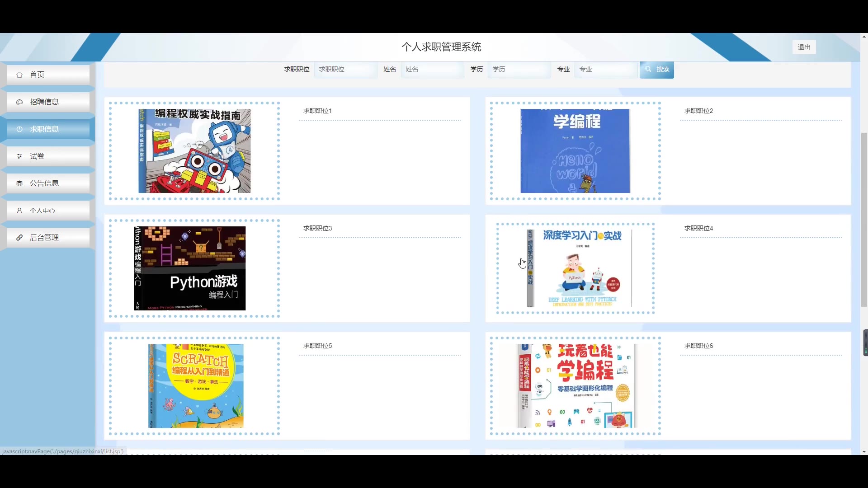Click the layers icon beside 公告信息
This screenshot has height=488, width=868.
coord(19,183)
